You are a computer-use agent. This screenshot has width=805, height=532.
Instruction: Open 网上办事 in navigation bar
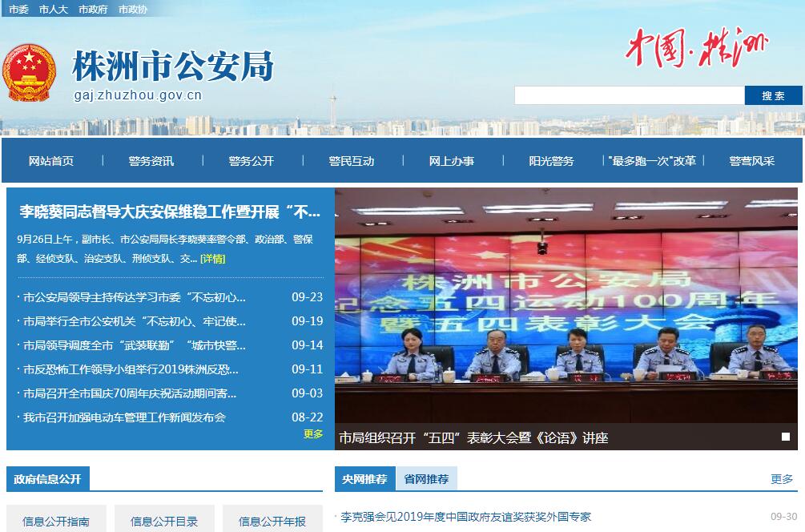pos(451,161)
